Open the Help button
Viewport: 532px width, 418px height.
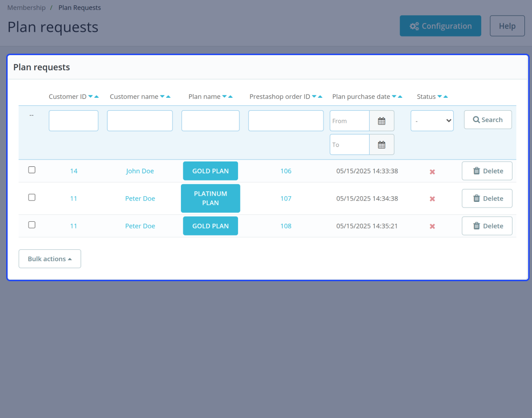pos(507,26)
